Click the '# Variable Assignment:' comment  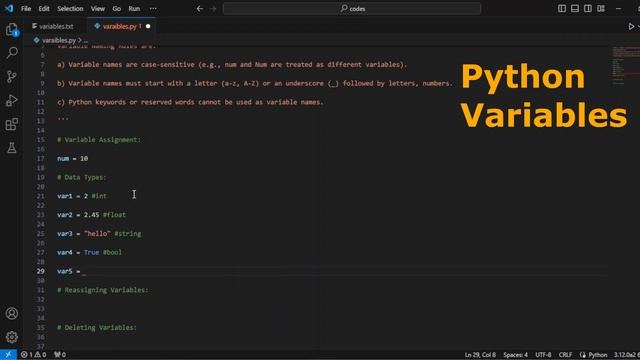(x=99, y=140)
